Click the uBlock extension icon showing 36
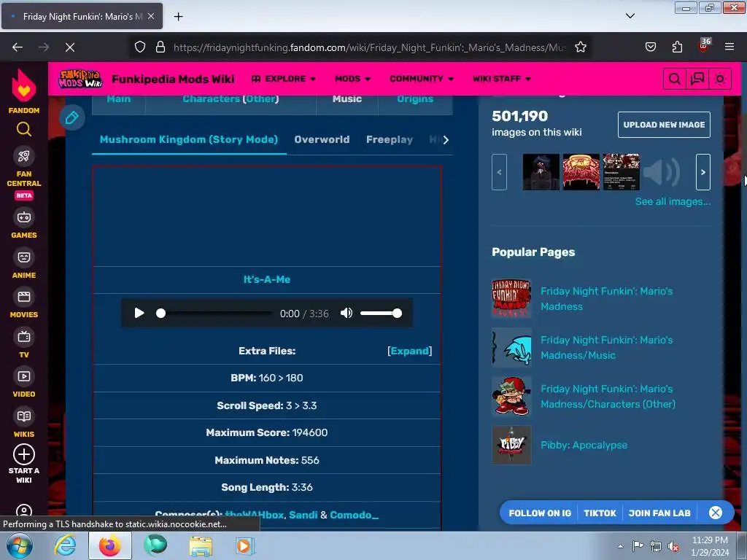Viewport: 747px width, 560px height. point(704,46)
